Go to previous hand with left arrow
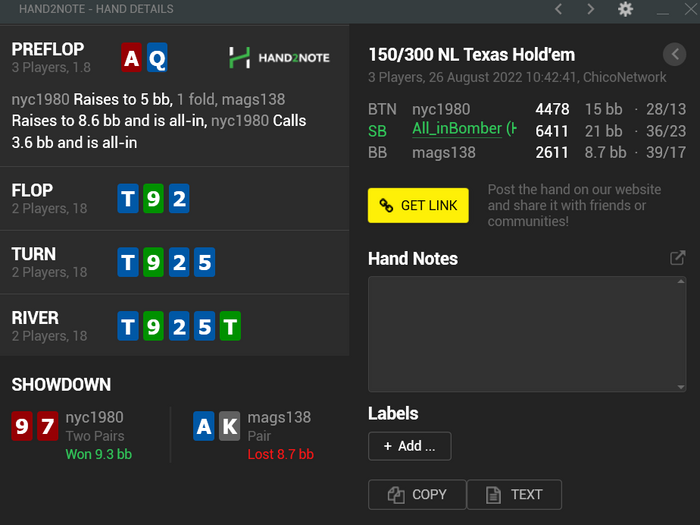 point(558,9)
